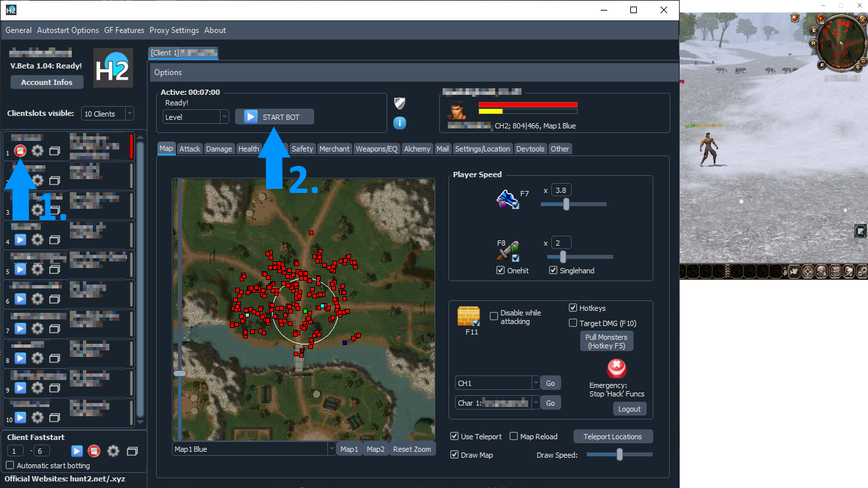
Task: Enable Disable while attacking checkbox
Action: coord(494,317)
